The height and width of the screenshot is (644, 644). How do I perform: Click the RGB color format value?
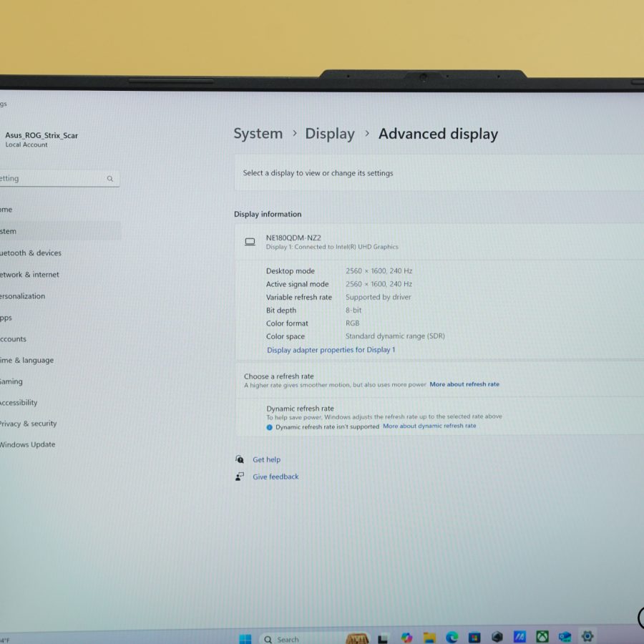click(x=352, y=323)
